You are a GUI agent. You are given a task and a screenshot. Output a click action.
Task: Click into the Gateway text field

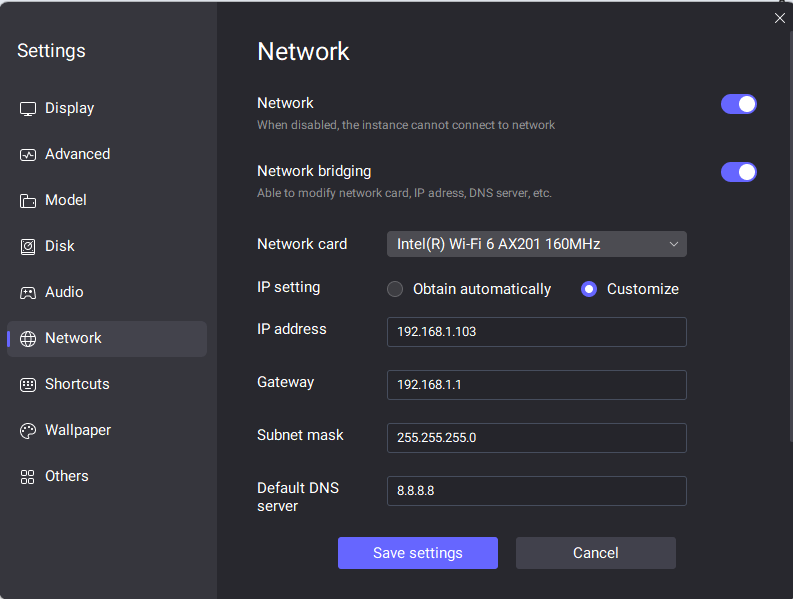tap(537, 385)
